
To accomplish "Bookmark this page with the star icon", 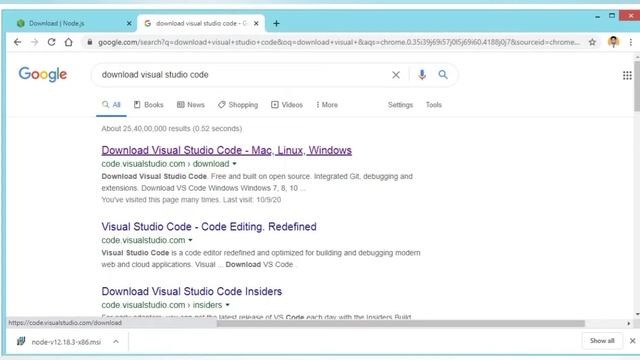I will pos(592,42).
